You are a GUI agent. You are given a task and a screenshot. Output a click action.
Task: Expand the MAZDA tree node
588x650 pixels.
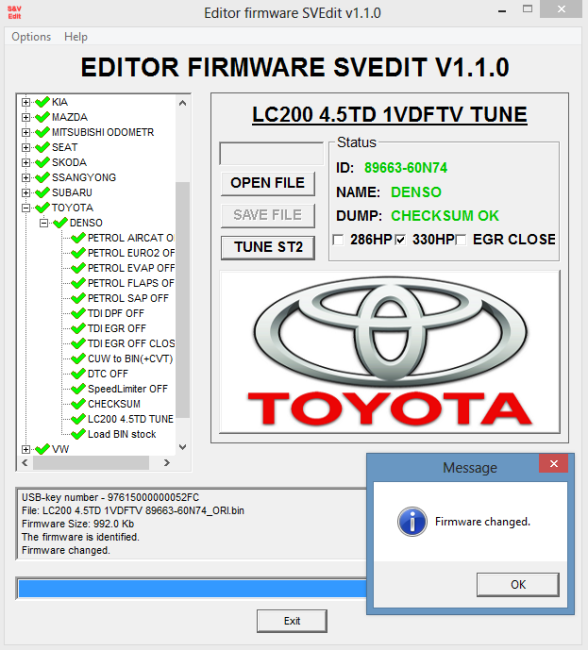click(x=26, y=117)
